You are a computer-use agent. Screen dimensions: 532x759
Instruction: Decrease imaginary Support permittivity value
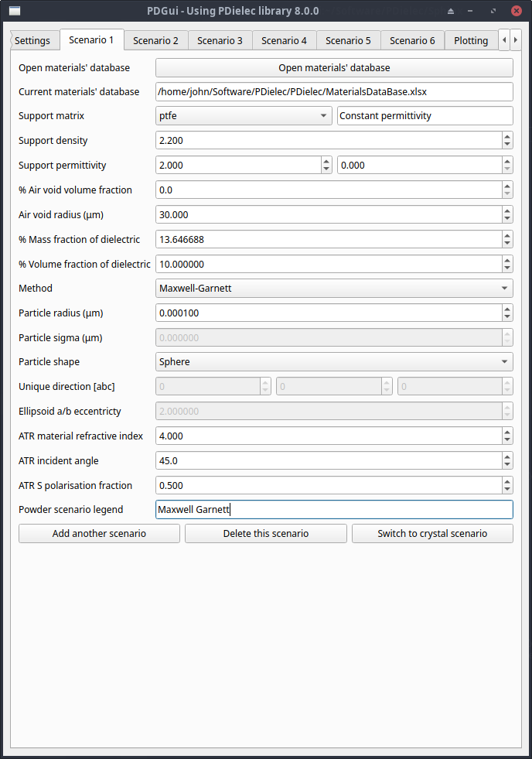pyautogui.click(x=507, y=169)
